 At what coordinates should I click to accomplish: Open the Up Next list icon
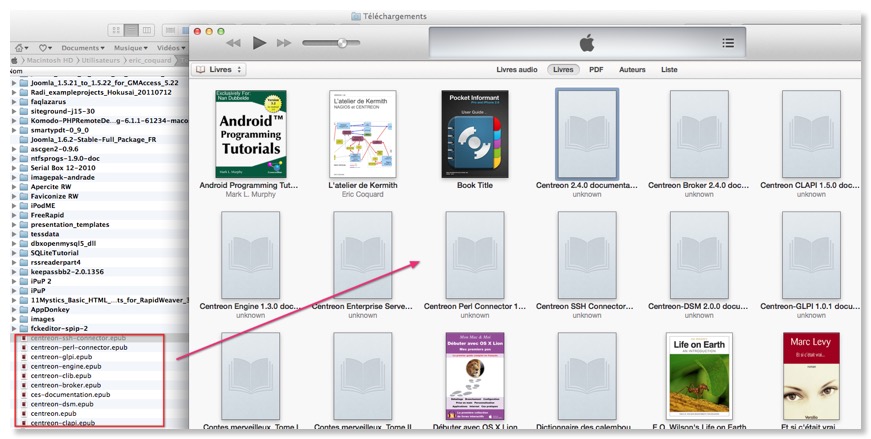click(728, 43)
